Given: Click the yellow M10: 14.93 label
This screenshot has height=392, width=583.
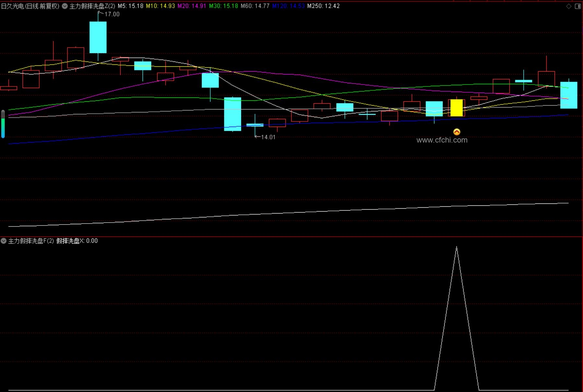Looking at the screenshot, I should (160, 6).
